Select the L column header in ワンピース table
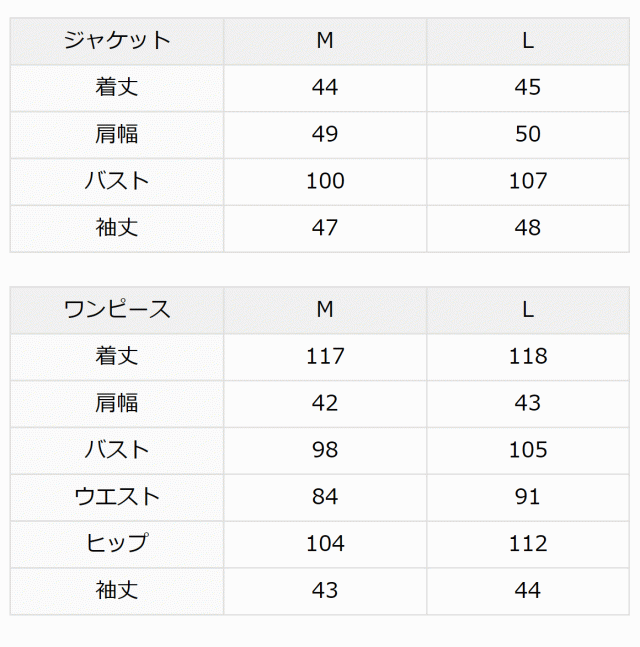The height and width of the screenshot is (647, 640). point(528,310)
